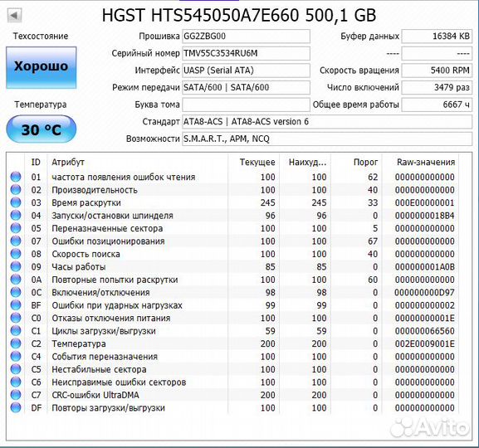Select the Неисправимые ошибки секторов row

click(232, 382)
